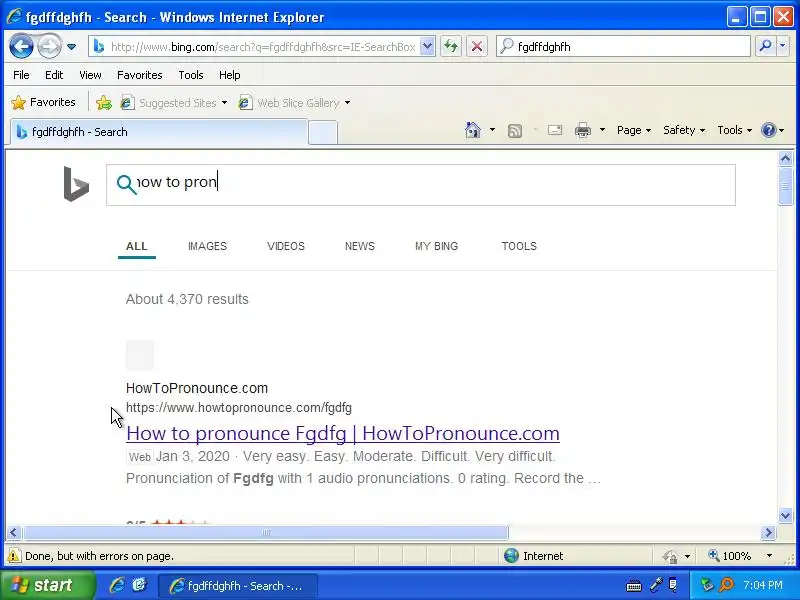
Task: Select the ALL results tab
Action: point(137,246)
